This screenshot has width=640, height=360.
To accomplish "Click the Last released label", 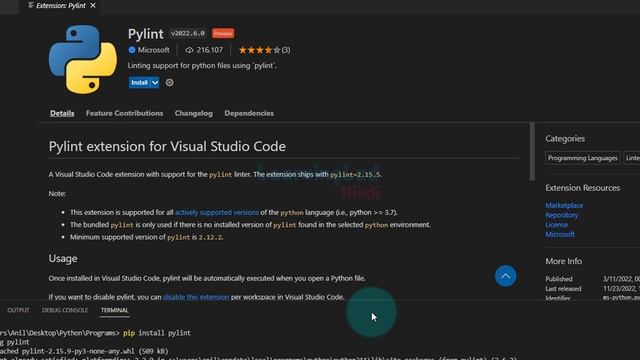I will click(563, 289).
